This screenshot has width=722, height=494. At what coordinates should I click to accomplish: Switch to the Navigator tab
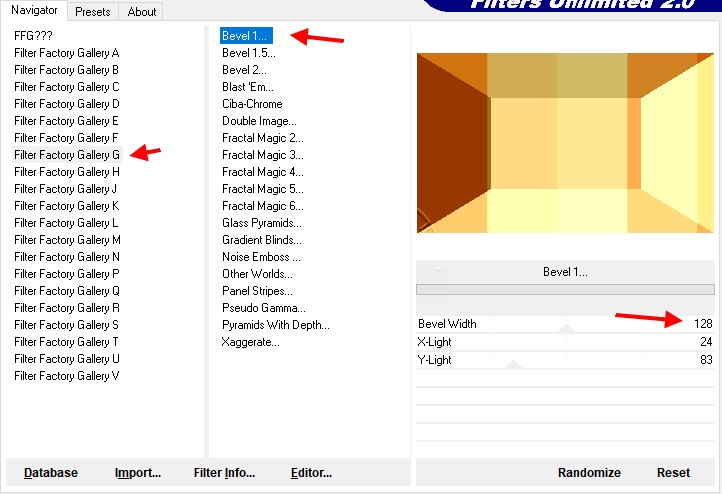tap(34, 10)
